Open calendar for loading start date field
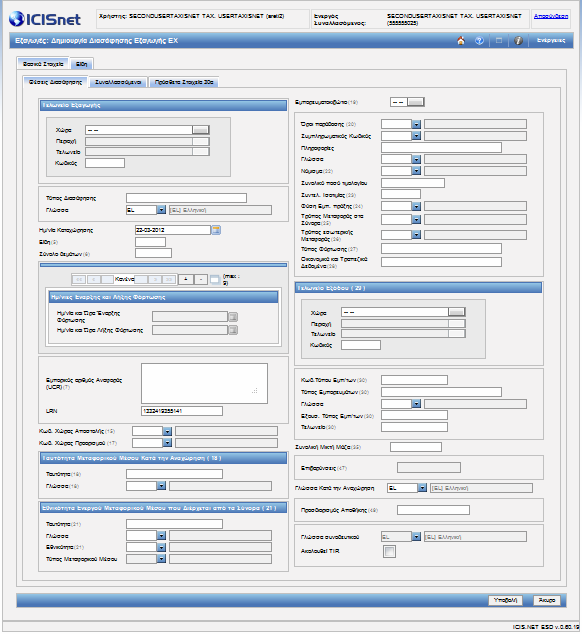The image size is (582, 634). [x=233, y=317]
